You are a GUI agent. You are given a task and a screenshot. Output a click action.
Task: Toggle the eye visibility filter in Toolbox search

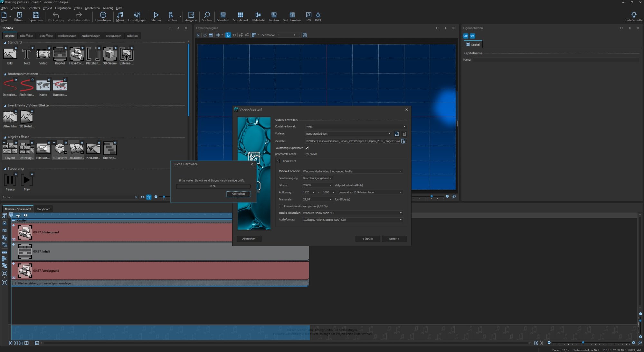point(142,197)
